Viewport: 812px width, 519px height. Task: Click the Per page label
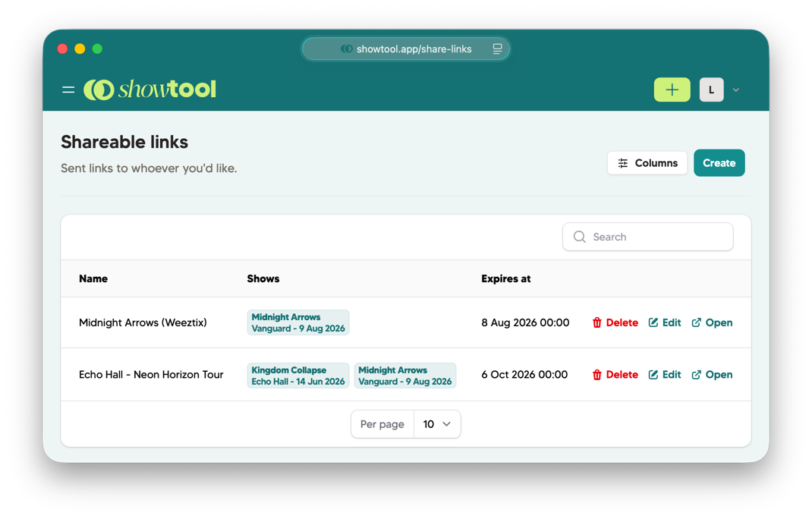[x=382, y=424]
